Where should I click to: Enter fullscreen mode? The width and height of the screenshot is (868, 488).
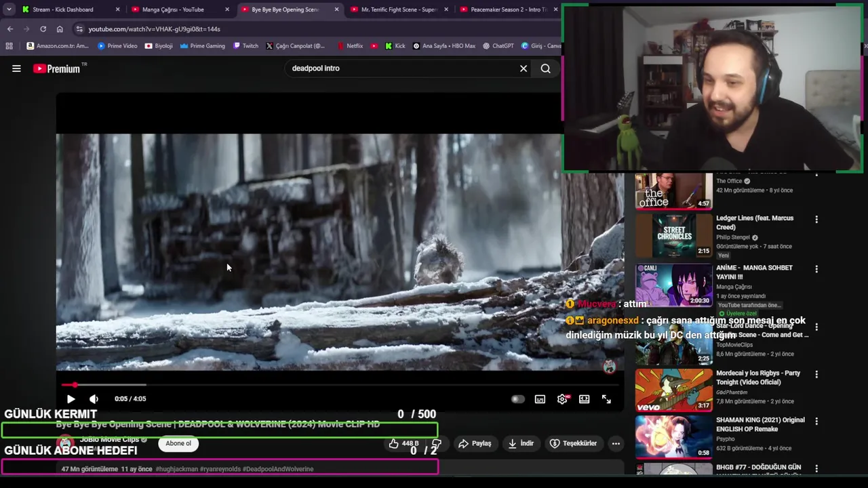(606, 399)
